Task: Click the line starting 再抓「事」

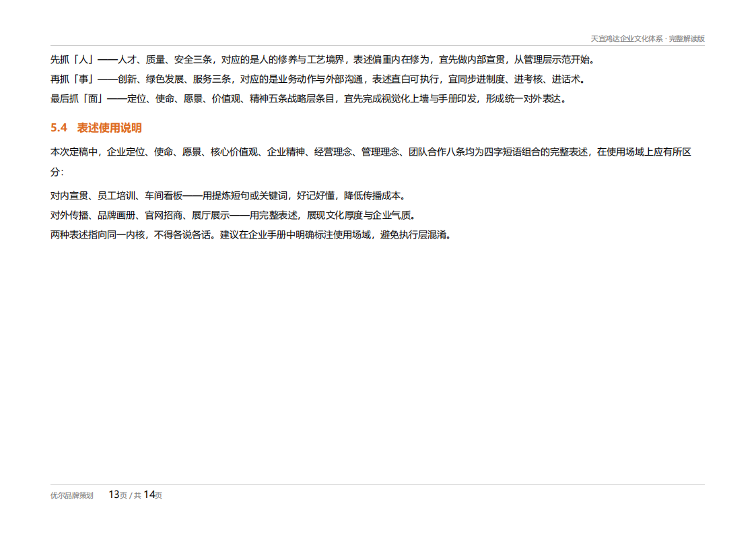Action: click(318, 79)
